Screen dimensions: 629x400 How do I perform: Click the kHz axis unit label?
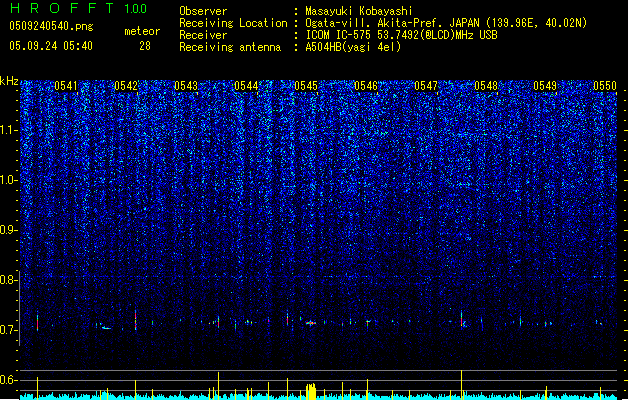[9, 81]
